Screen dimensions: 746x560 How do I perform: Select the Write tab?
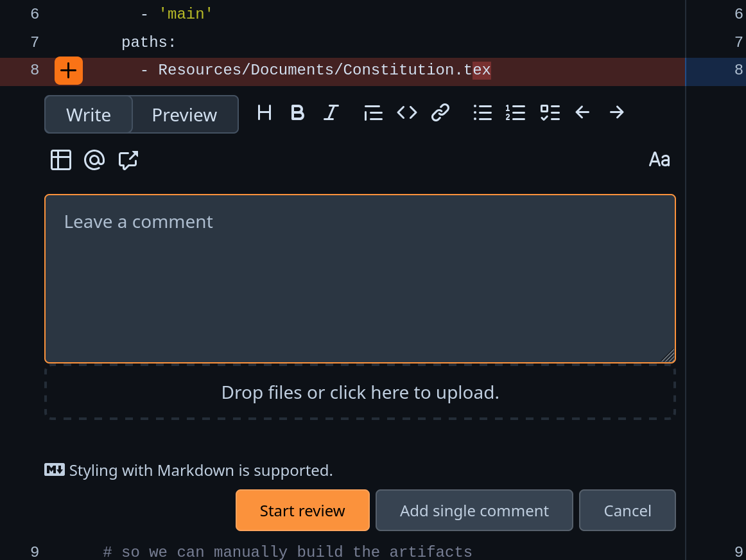[89, 115]
